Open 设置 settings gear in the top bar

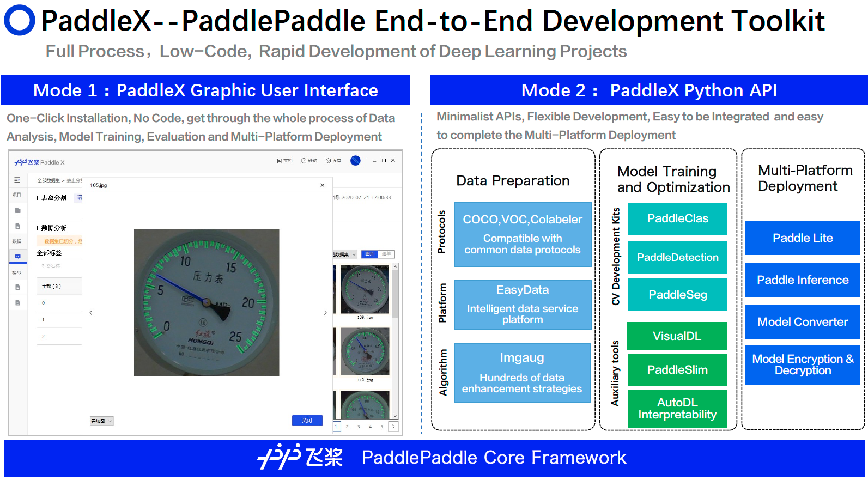pos(333,161)
